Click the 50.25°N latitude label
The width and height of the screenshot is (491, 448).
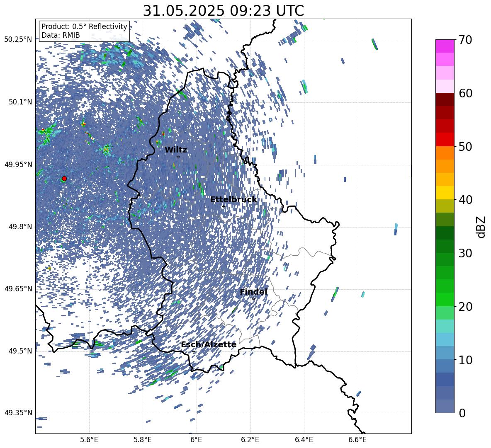click(18, 40)
